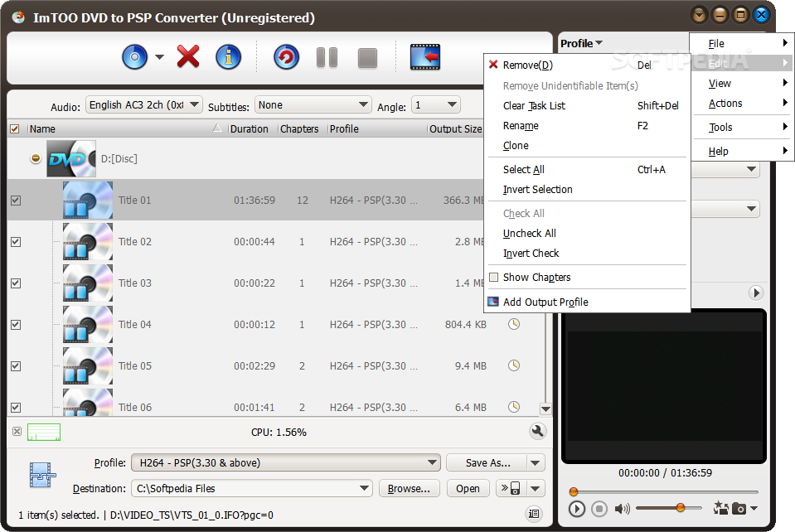The height and width of the screenshot is (532, 795).
Task: Click the list scroll-down arrow
Action: point(545,409)
